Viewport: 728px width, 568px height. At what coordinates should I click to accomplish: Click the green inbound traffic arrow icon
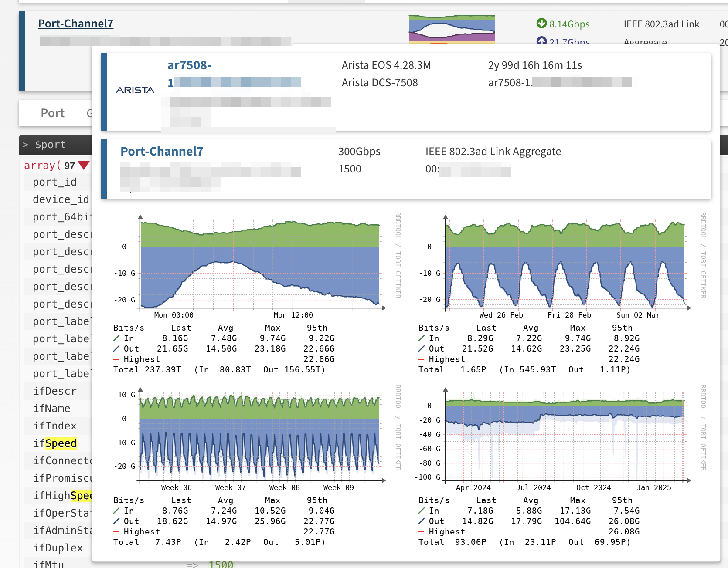click(541, 24)
